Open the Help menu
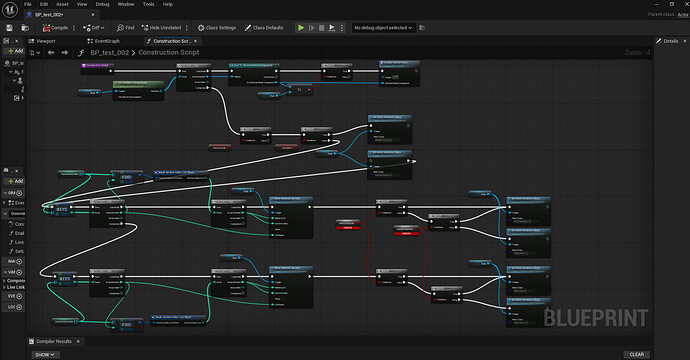 (x=168, y=4)
